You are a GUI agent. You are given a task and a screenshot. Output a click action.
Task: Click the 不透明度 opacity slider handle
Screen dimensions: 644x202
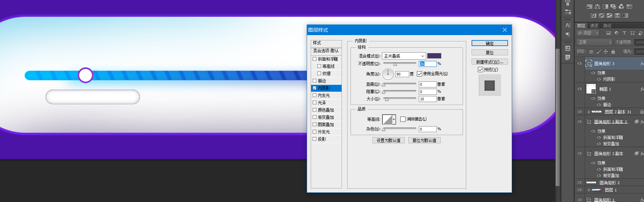pos(395,64)
